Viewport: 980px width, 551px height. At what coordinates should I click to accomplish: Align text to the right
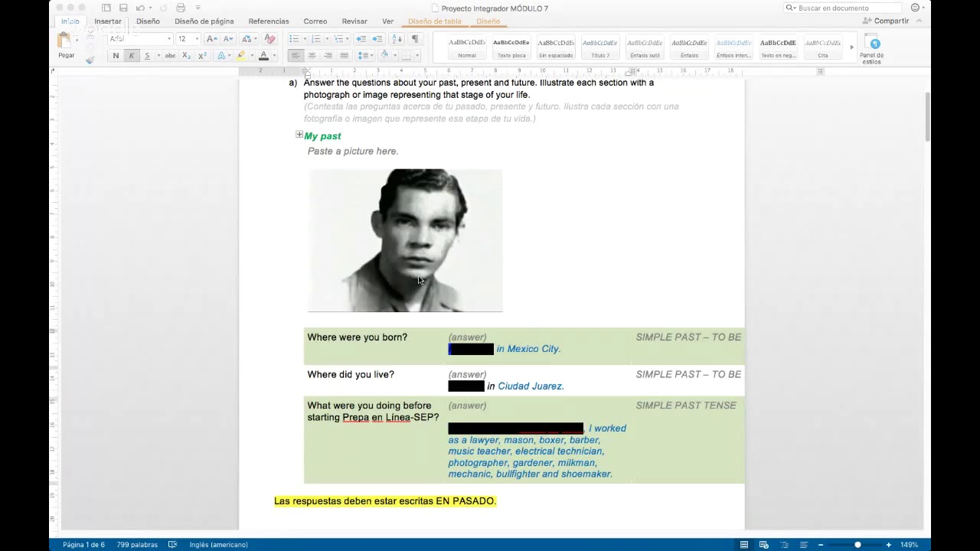coord(328,56)
